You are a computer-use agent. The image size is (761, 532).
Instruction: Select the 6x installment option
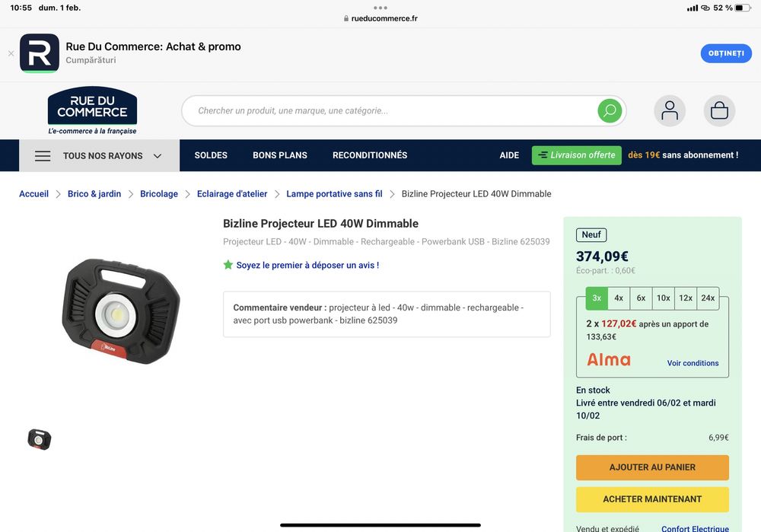[x=641, y=298]
